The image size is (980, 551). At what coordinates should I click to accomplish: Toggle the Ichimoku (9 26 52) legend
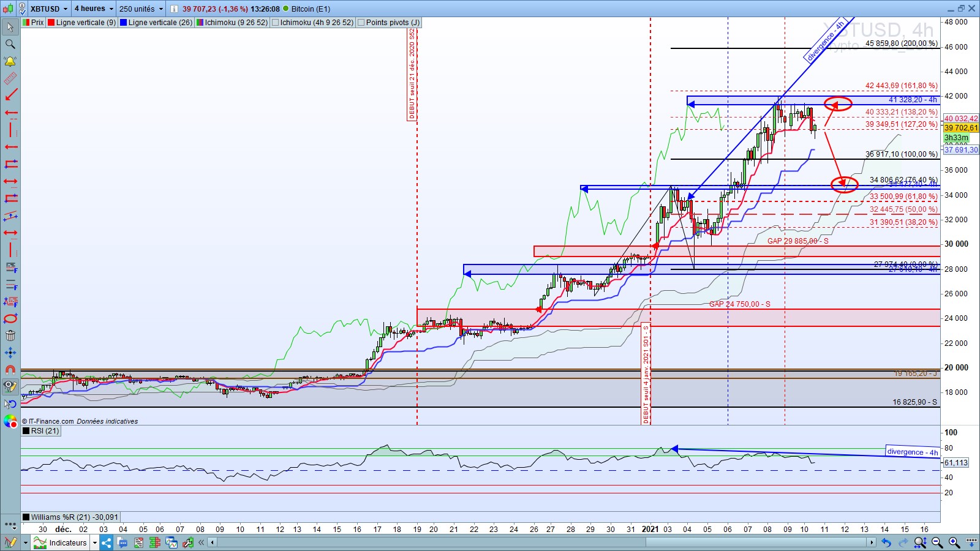[x=232, y=23]
